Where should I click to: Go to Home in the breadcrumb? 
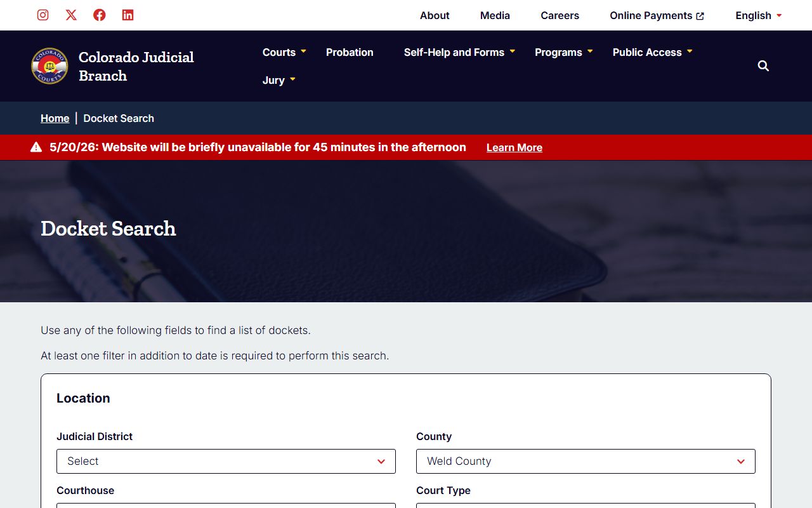coord(55,118)
